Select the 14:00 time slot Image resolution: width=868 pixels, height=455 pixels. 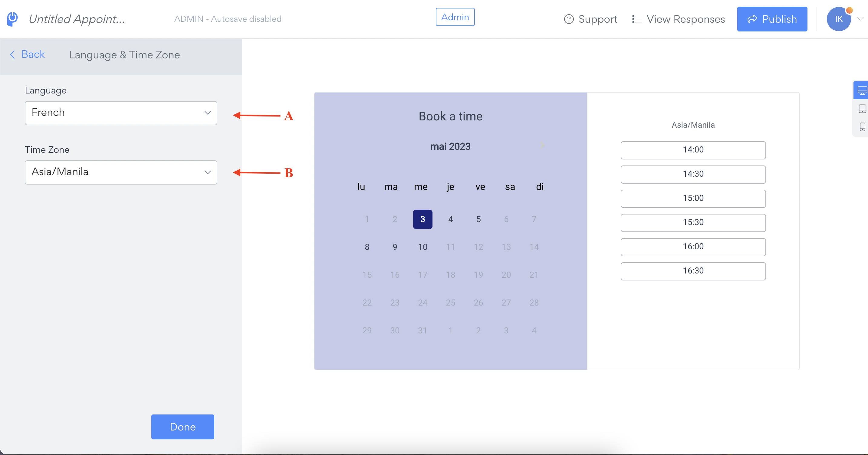coord(693,150)
